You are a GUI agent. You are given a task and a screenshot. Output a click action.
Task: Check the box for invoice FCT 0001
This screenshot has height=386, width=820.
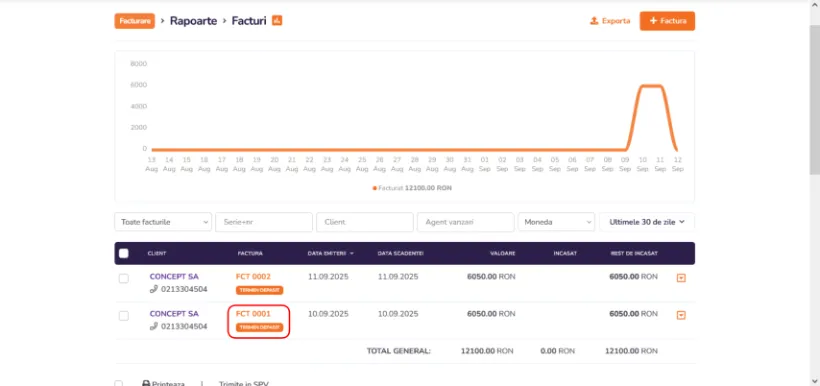click(x=123, y=315)
